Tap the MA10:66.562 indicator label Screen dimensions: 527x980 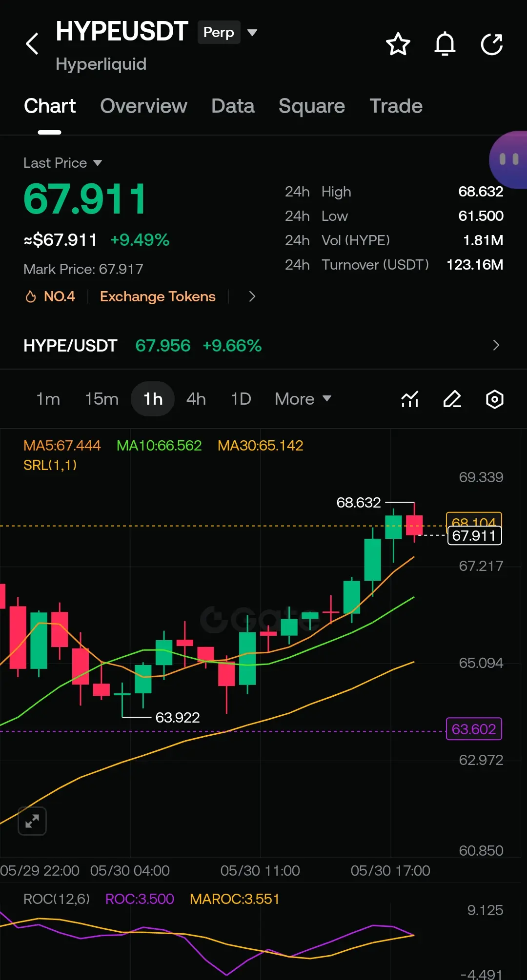click(x=159, y=445)
